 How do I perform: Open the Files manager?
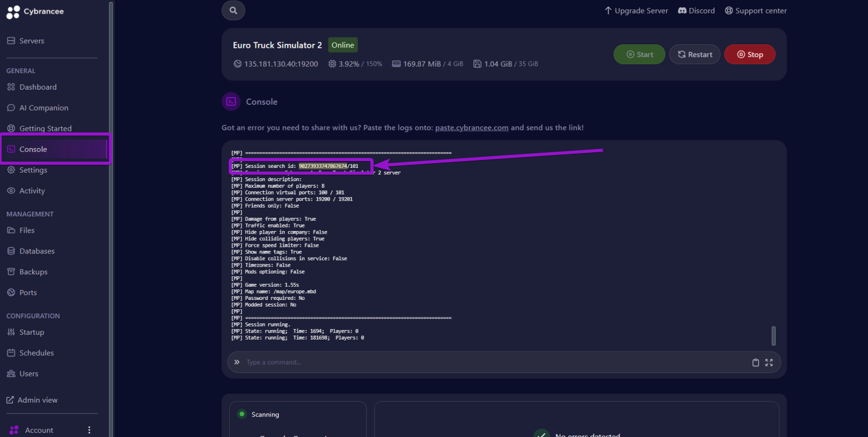pos(27,230)
